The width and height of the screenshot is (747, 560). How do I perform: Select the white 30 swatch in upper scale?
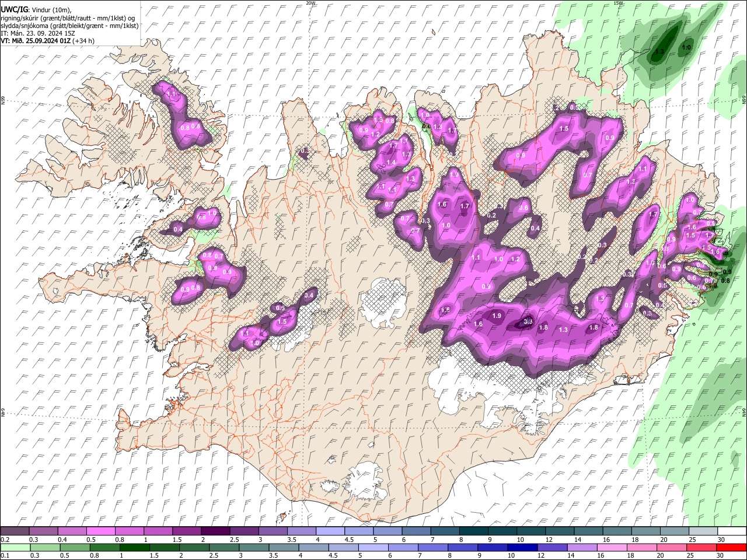(x=732, y=531)
